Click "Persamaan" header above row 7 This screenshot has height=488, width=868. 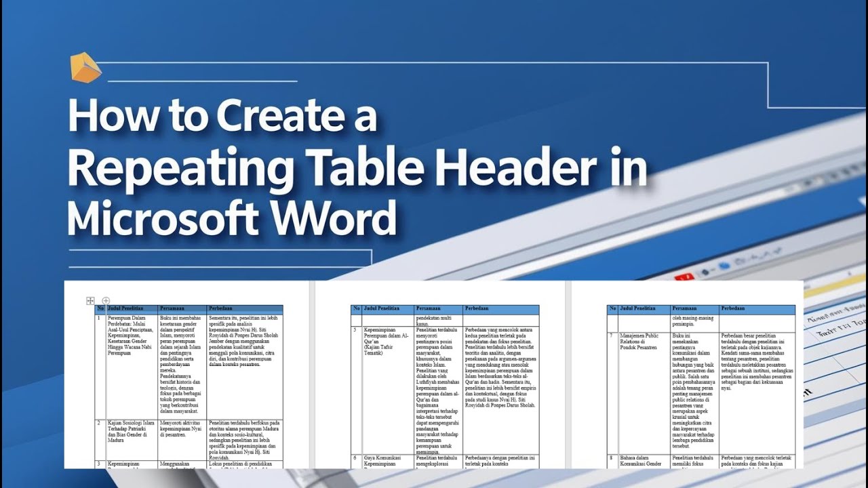pyautogui.click(x=694, y=309)
